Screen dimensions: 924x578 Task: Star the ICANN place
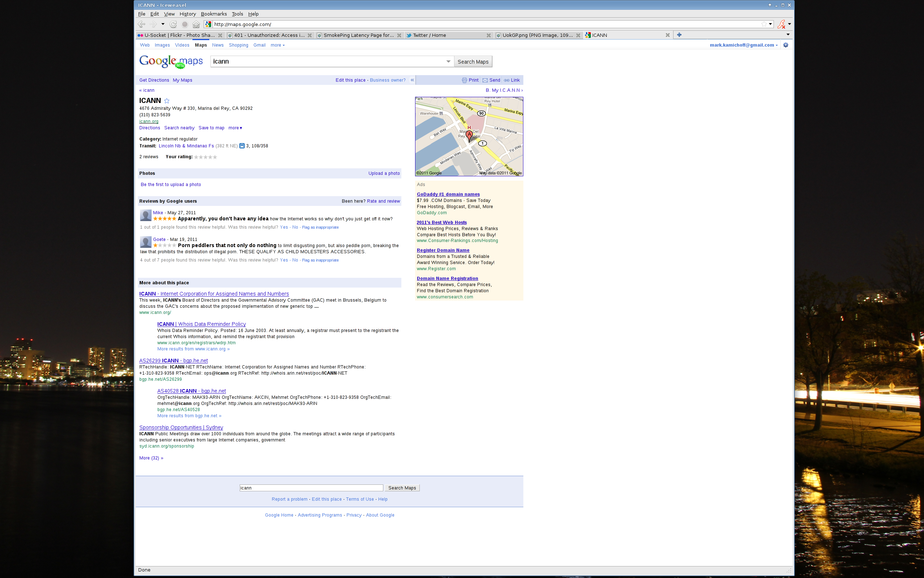click(x=167, y=101)
